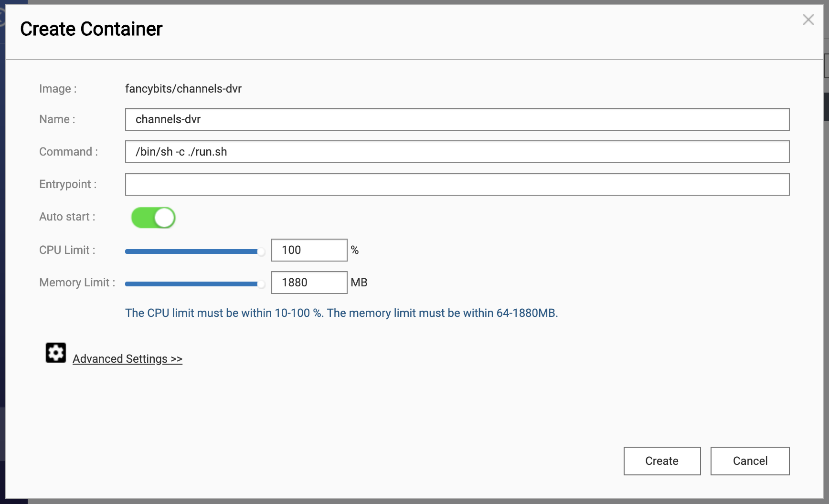This screenshot has width=829, height=504.
Task: Click the Image label text
Action: pos(58,89)
